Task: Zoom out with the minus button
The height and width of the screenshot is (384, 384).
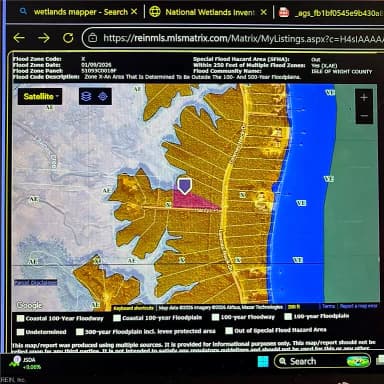Action: click(364, 116)
